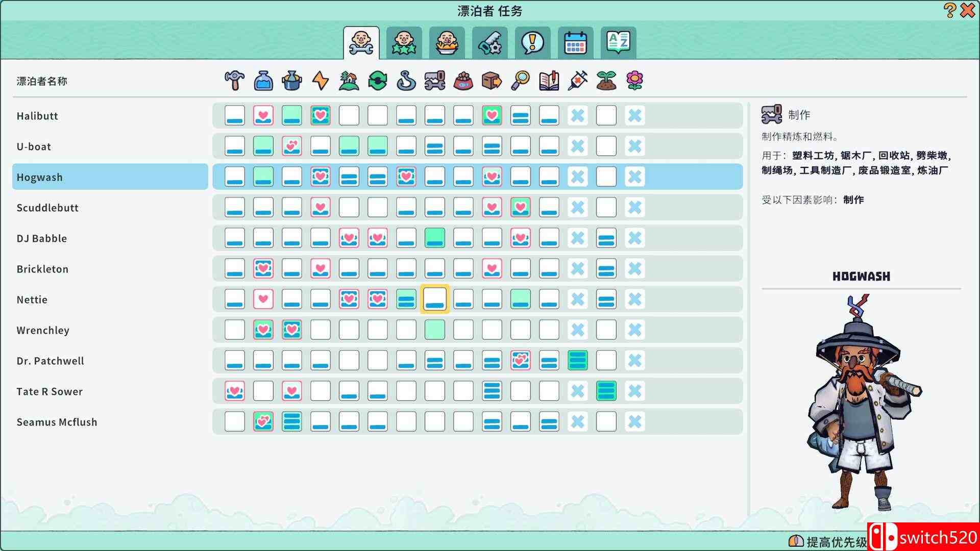Select the Scuddlebutt drifter row
Image resolution: width=980 pixels, height=551 pixels.
click(x=47, y=208)
